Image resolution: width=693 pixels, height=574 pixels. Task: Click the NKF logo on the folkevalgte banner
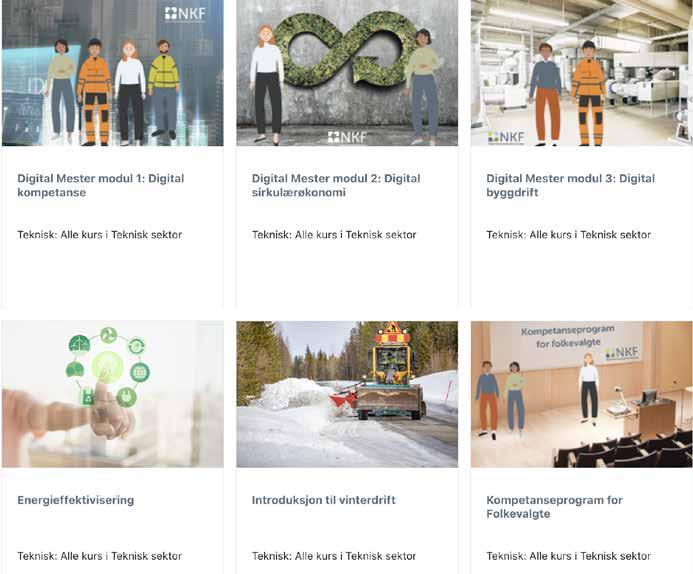622,353
